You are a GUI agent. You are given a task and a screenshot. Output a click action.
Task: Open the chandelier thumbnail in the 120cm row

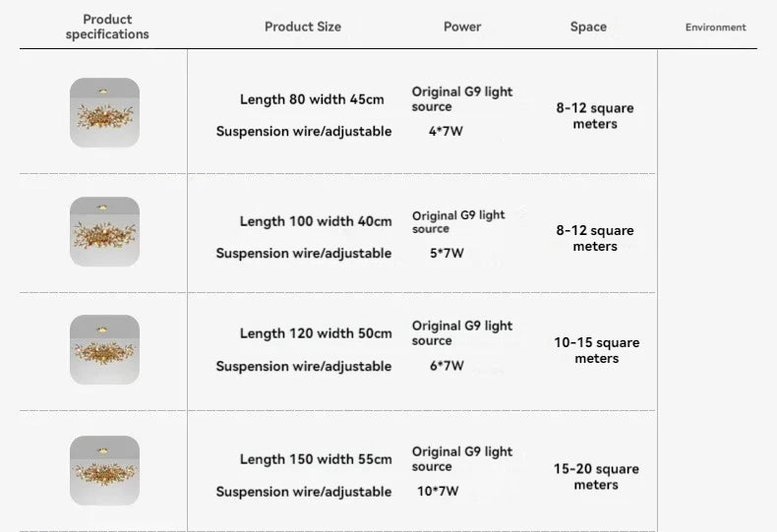[x=104, y=349]
